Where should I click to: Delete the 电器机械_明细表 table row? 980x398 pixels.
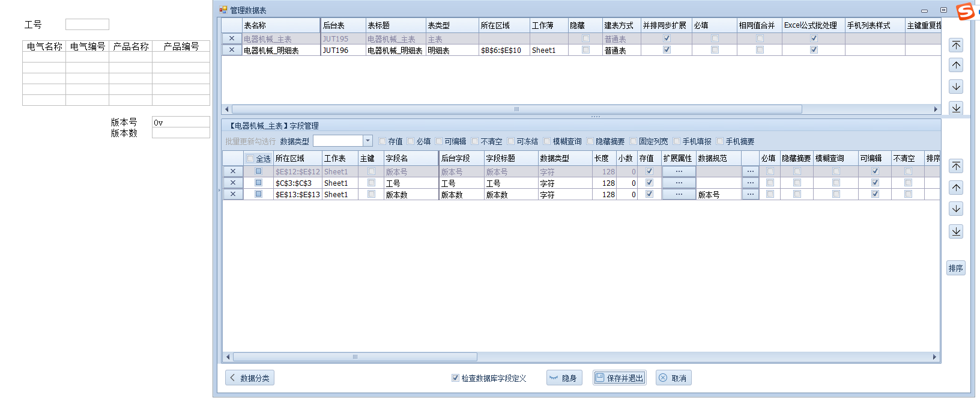[x=232, y=50]
